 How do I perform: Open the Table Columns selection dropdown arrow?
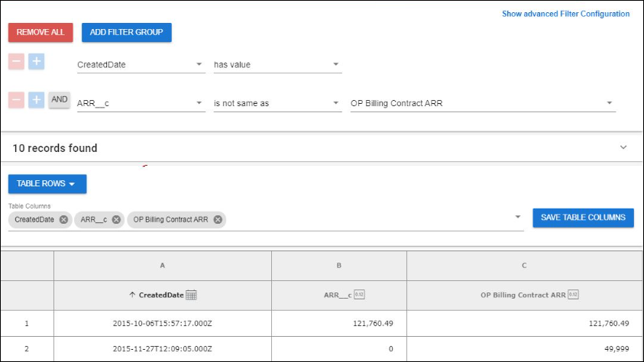click(517, 217)
